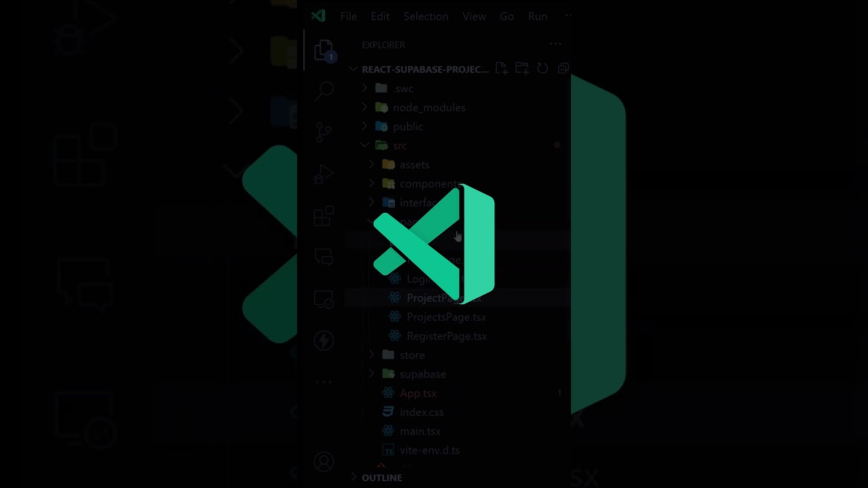Open the Run and Debug view
This screenshot has width=868, height=488.
click(324, 174)
